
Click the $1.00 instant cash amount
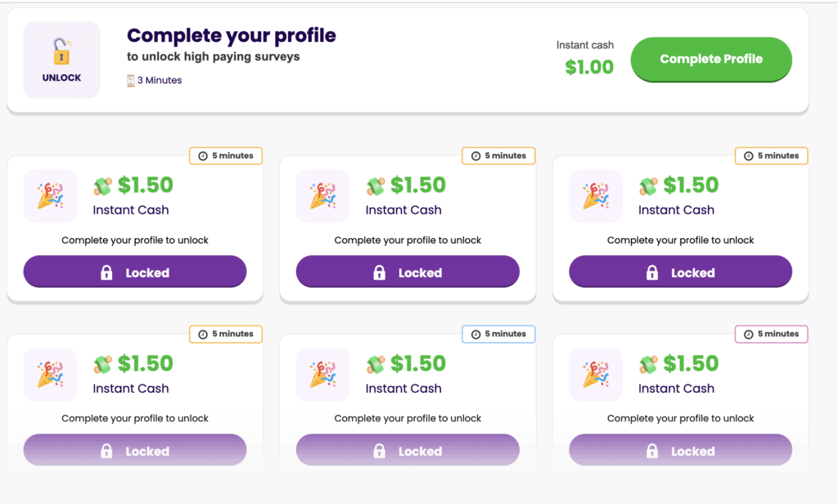point(589,67)
